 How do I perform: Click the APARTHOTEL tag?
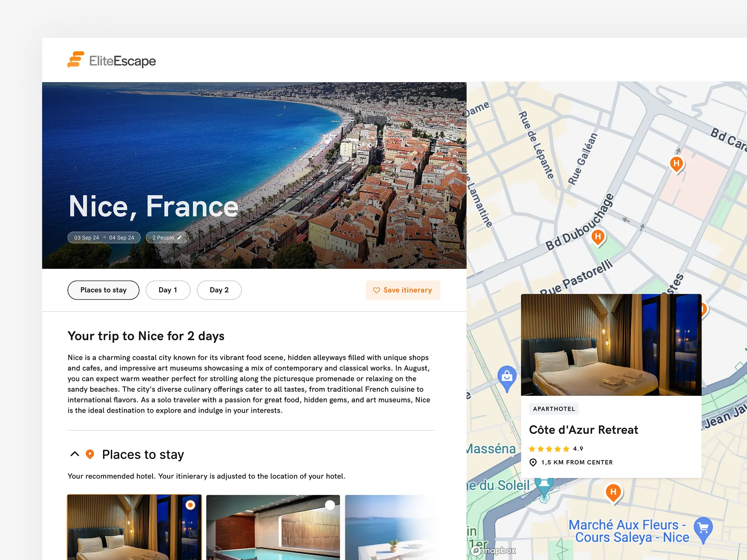tap(554, 409)
